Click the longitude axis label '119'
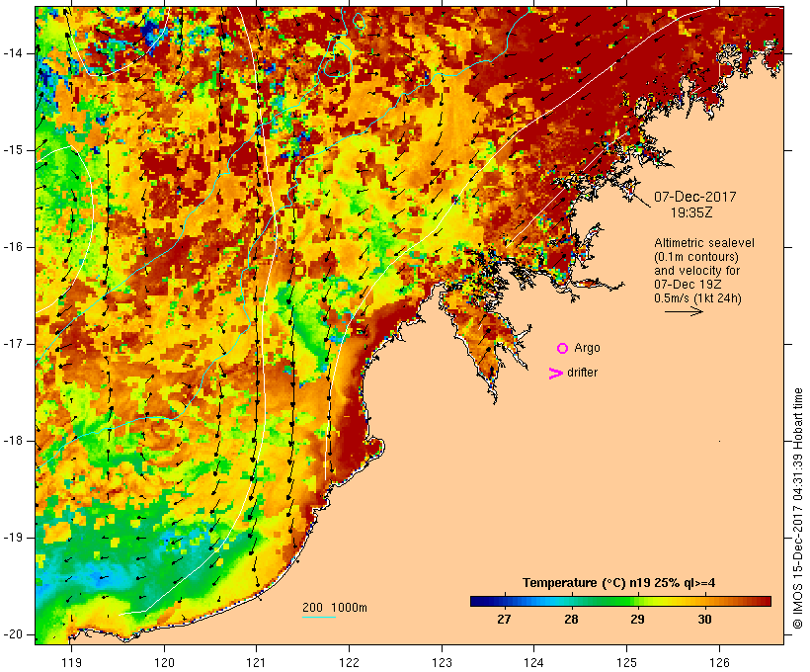Viewport: 810px width, 672px height. coord(71,663)
